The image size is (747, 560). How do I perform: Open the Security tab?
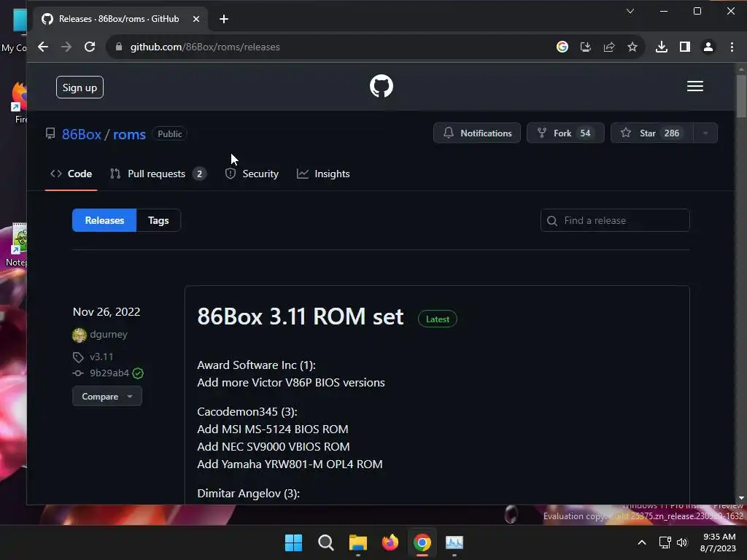point(252,174)
